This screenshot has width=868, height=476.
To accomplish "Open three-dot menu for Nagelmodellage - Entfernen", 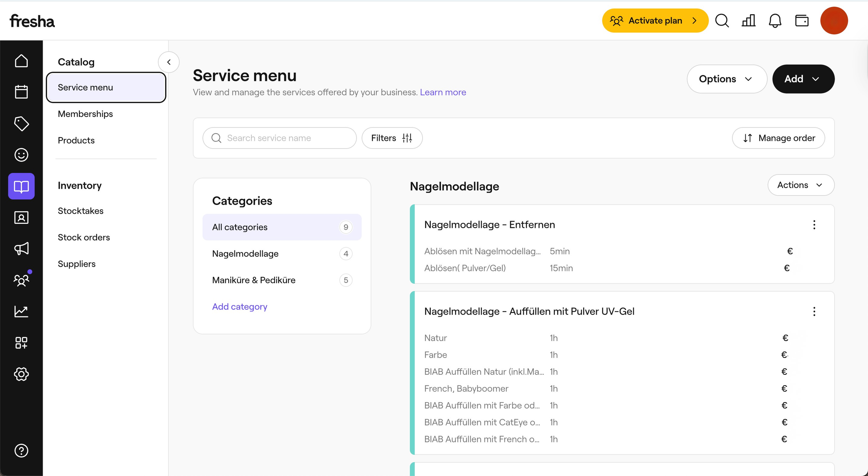I will point(814,225).
